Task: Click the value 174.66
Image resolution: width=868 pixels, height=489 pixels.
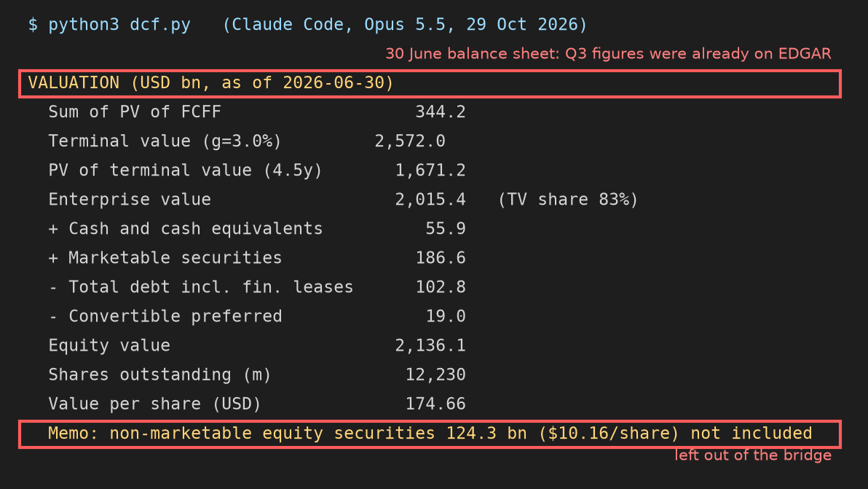Action: coord(435,404)
